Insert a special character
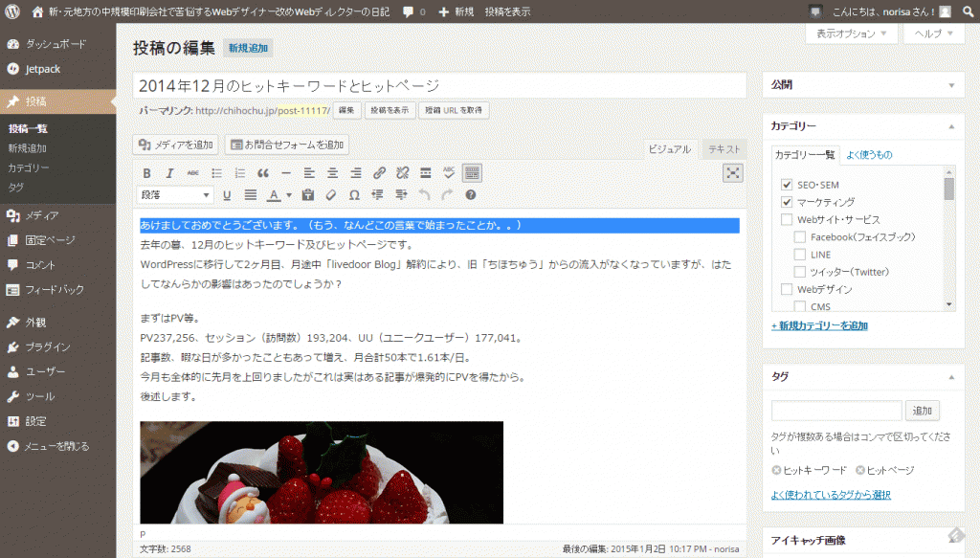Viewport: 980px width, 558px height. click(x=352, y=194)
